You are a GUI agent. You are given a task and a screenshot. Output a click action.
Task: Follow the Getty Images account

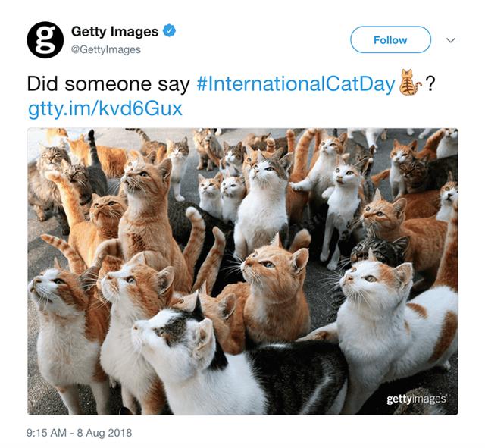tap(390, 40)
